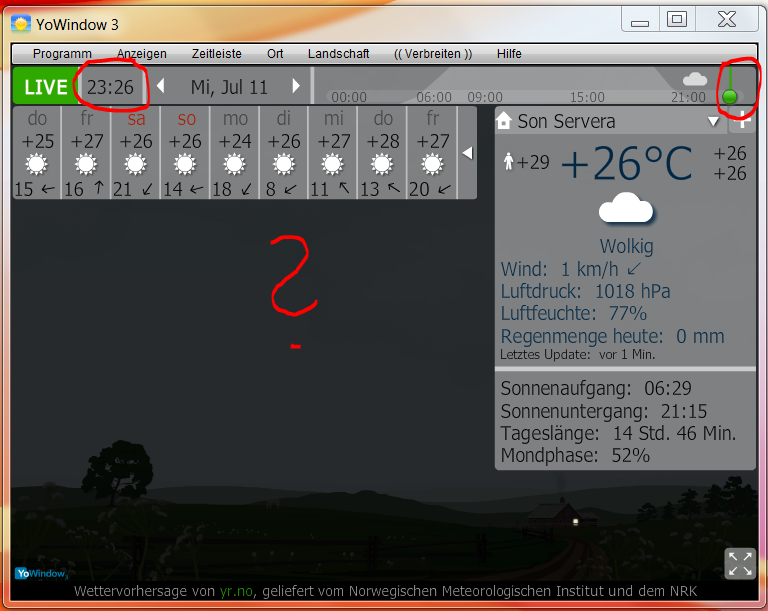Open the Anzeigen menu
This screenshot has height=611, width=768.
coord(142,53)
